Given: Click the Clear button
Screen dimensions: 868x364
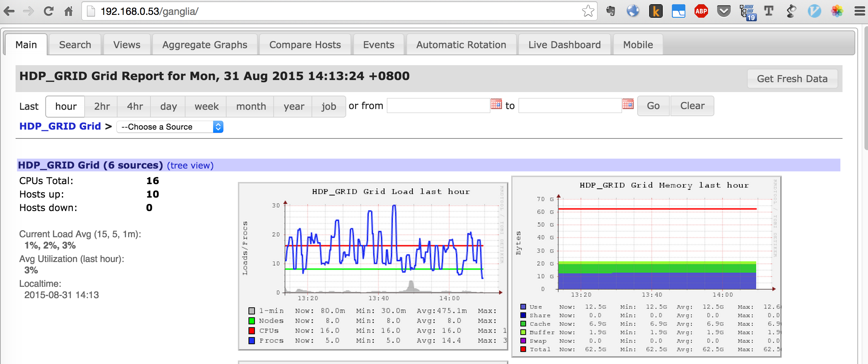Looking at the screenshot, I should click(x=692, y=106).
